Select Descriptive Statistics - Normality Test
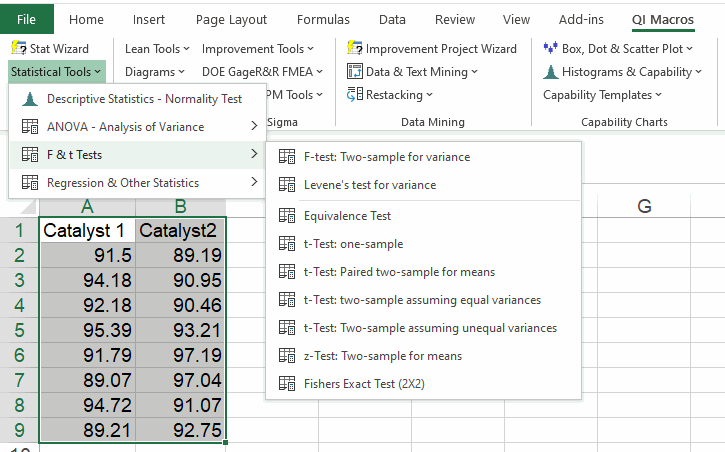The height and width of the screenshot is (452, 725). tap(144, 99)
